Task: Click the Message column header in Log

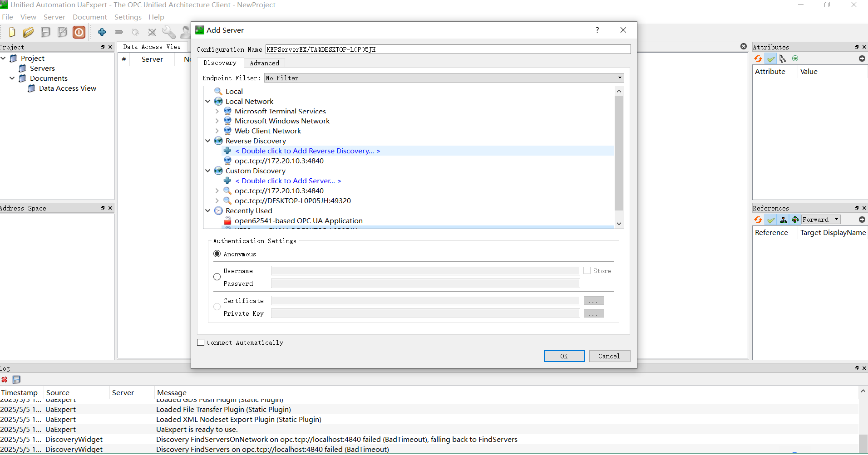Action: (x=172, y=393)
